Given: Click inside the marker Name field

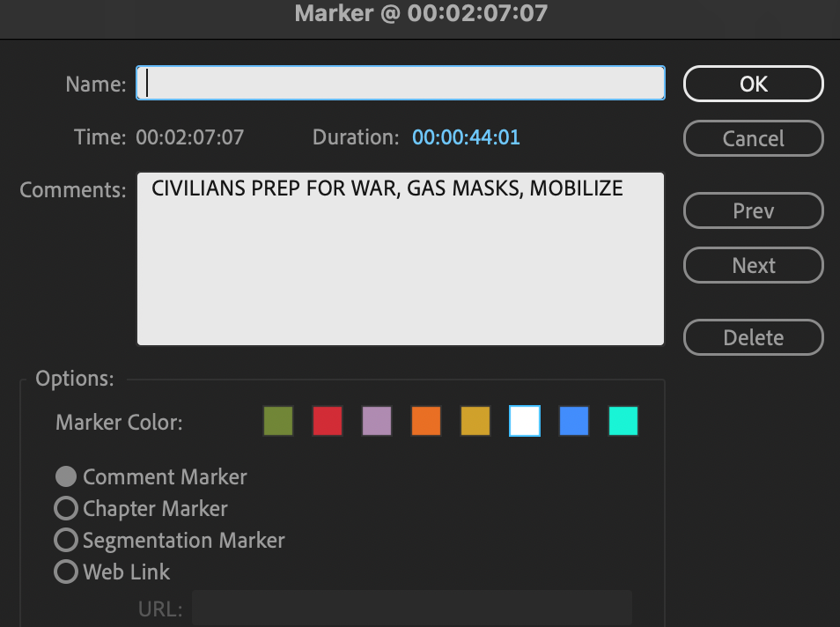Looking at the screenshot, I should pyautogui.click(x=400, y=83).
